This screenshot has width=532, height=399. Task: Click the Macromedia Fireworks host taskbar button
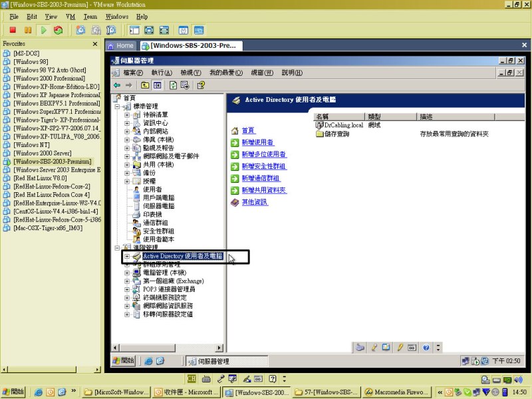point(397,392)
